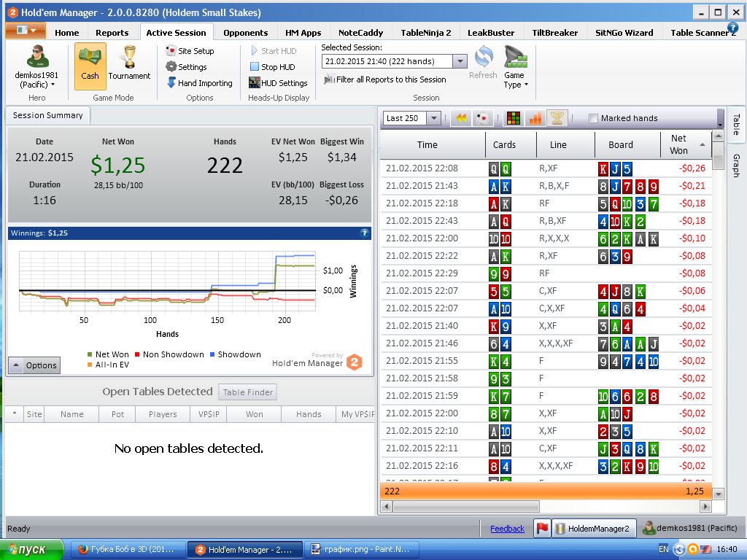Image resolution: width=747 pixels, height=560 pixels.
Task: Open the NoteCaddy tab
Action: click(x=360, y=32)
